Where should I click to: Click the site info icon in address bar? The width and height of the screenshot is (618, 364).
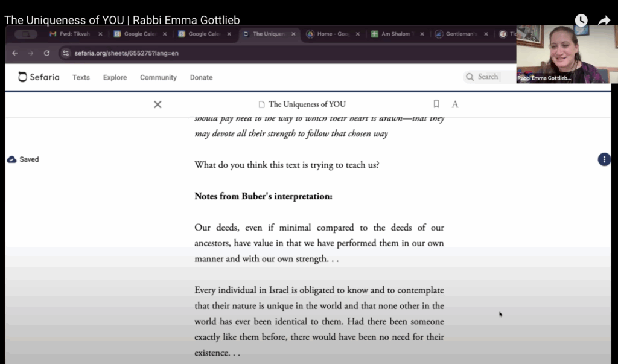66,53
